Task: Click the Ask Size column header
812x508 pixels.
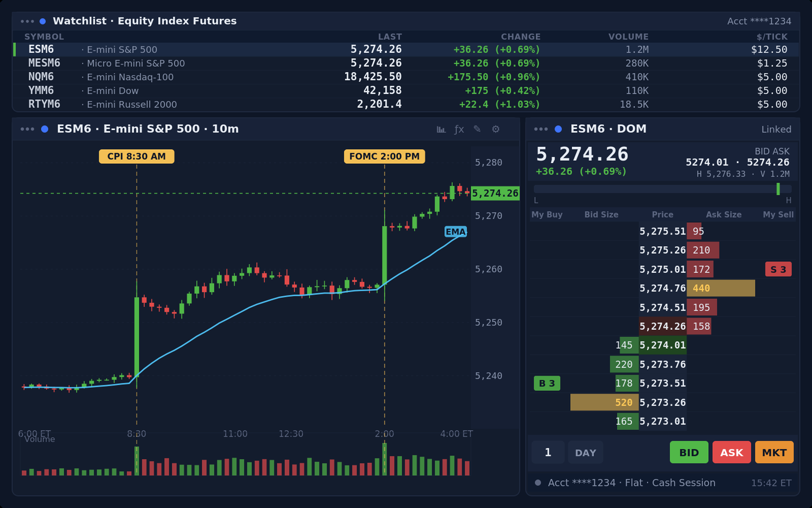Action: [724, 215]
